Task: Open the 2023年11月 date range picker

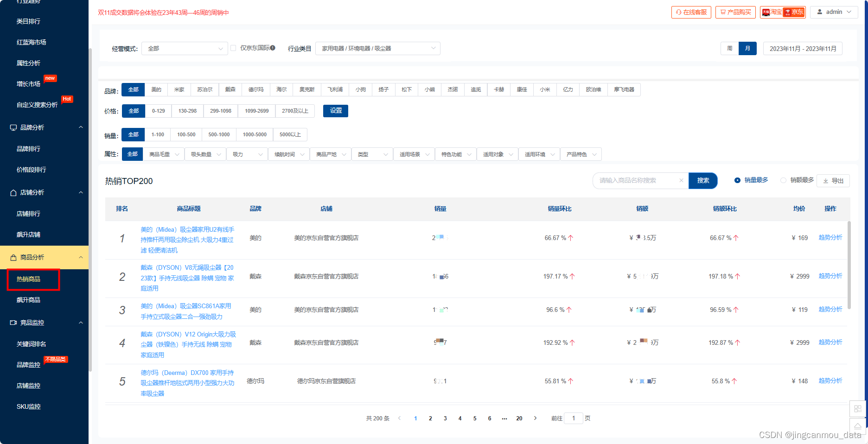Action: pos(803,48)
